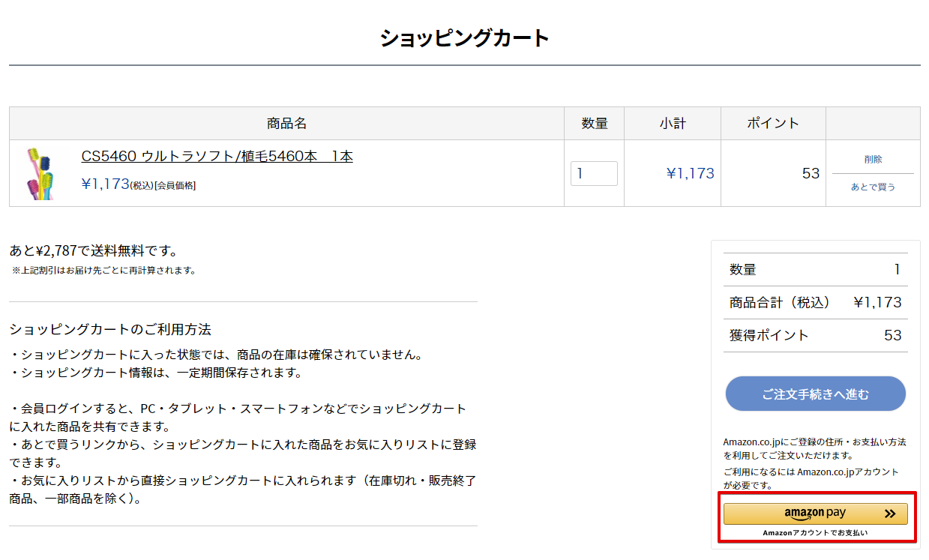The height and width of the screenshot is (560, 929).
Task: Click the ショッピングカート page heading
Action: 464,38
